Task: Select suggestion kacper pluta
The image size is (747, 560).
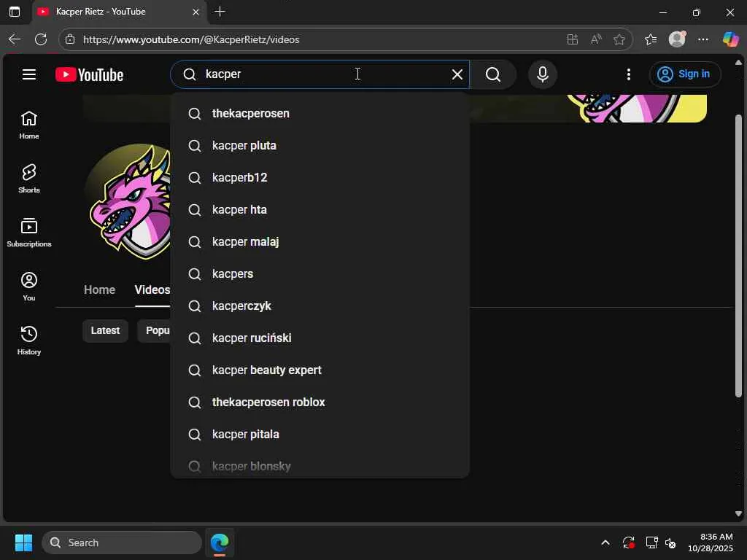Action: (320, 146)
